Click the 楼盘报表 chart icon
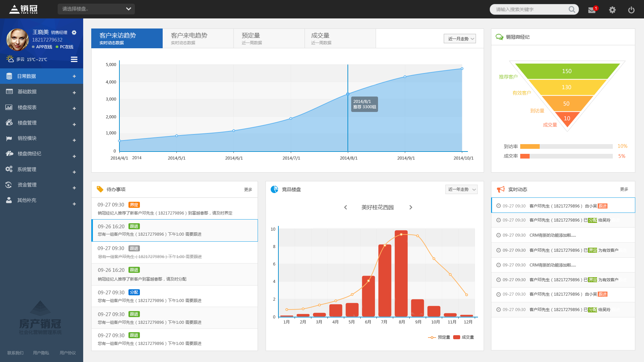The height and width of the screenshot is (362, 644). (9, 107)
